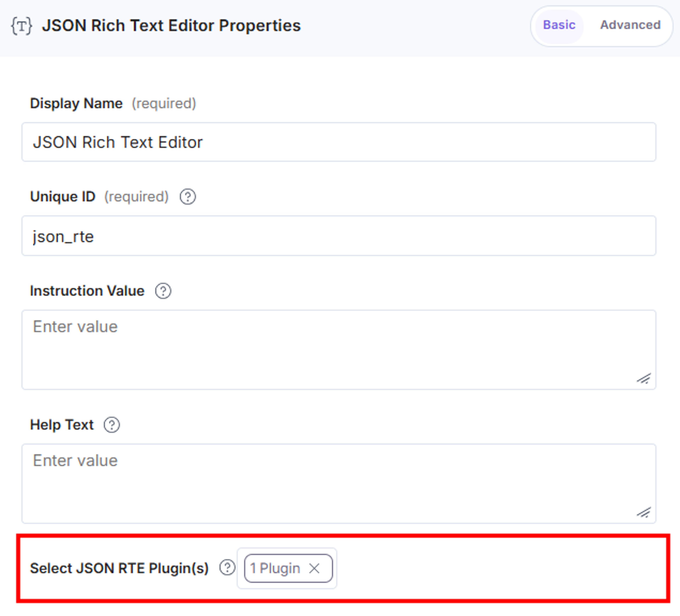Focus the Instruction Value text area
Image resolution: width=680 pixels, height=616 pixels.
339,349
